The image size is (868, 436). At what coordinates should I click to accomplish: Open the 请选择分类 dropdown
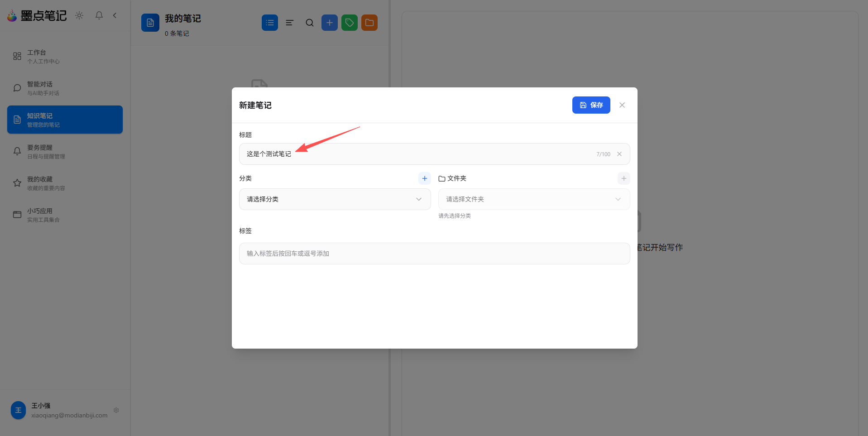[335, 199]
